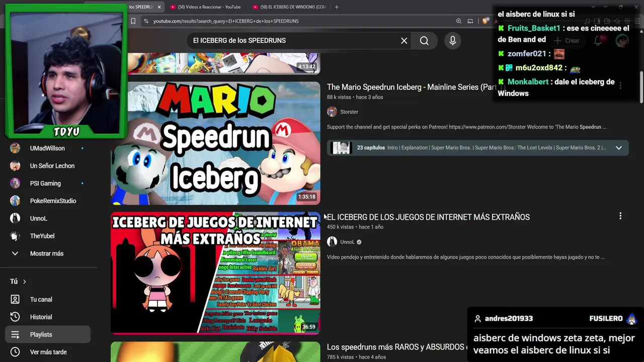Click the 450 k vistas metadata text
The width and height of the screenshot is (644, 362).
340,227
